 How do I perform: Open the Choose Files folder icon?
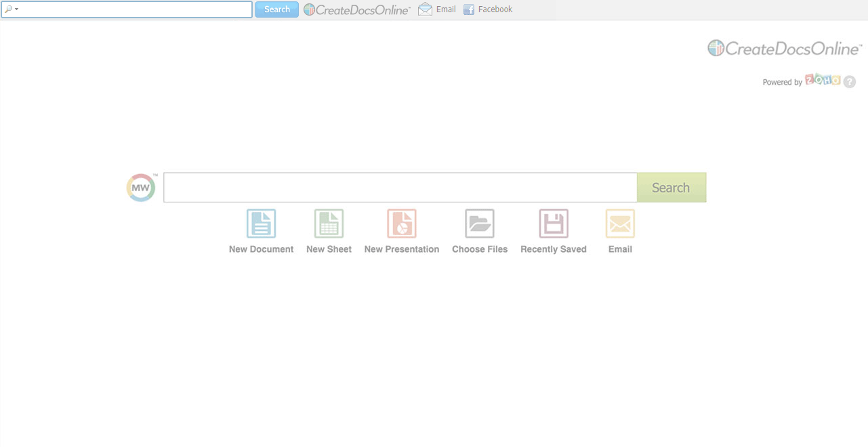480,223
